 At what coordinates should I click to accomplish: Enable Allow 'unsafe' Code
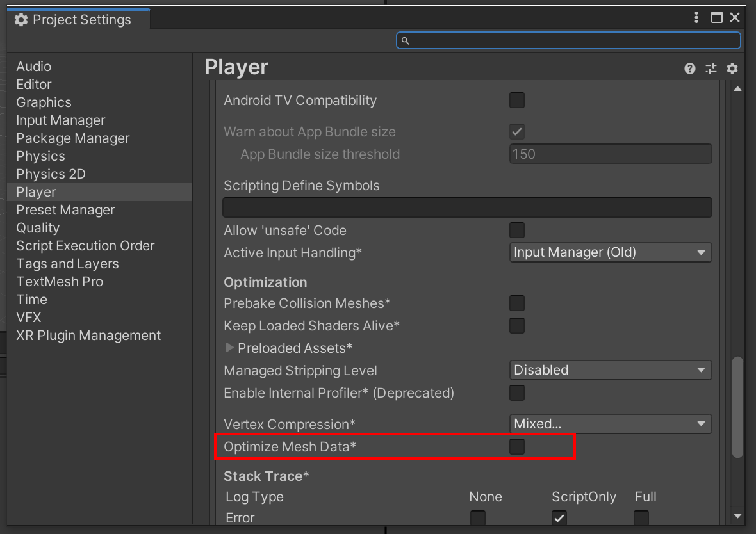(x=517, y=230)
